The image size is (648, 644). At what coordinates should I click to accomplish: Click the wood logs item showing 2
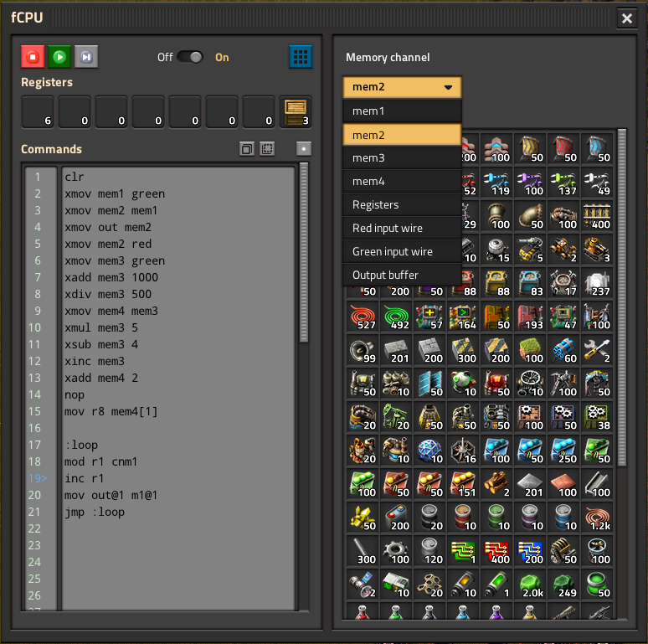(x=497, y=485)
